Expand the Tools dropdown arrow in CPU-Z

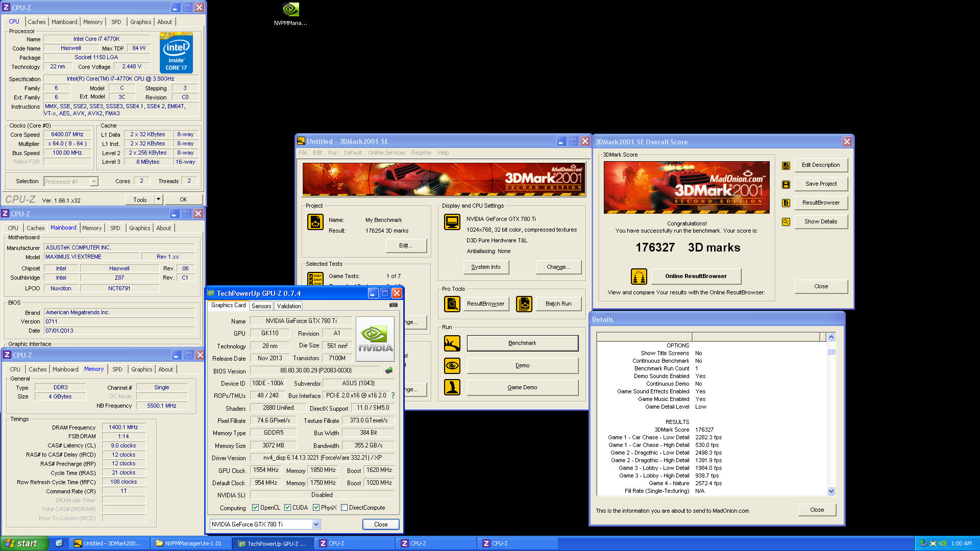158,199
